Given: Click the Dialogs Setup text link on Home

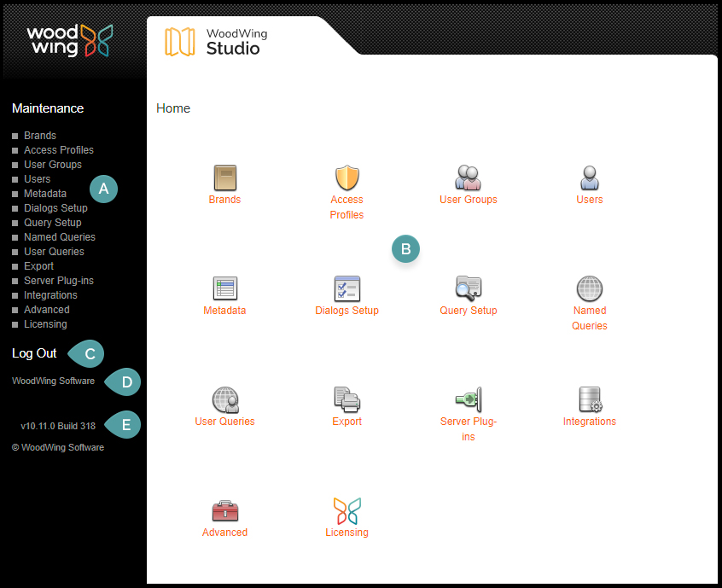Looking at the screenshot, I should [346, 311].
